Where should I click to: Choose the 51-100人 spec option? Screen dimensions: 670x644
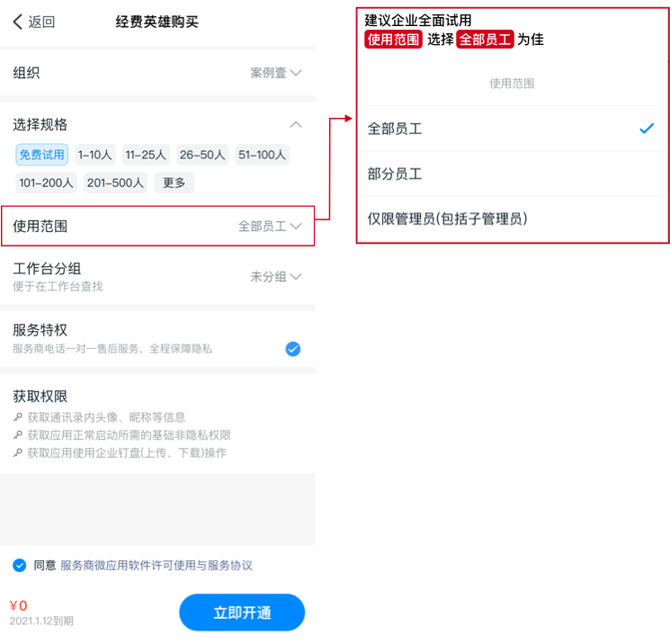[x=262, y=155]
